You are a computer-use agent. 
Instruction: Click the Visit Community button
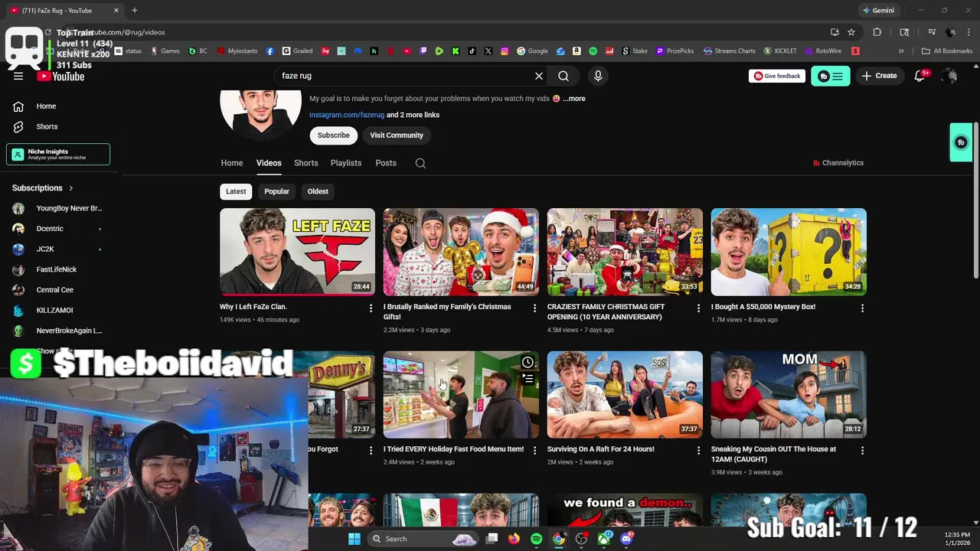pos(397,135)
